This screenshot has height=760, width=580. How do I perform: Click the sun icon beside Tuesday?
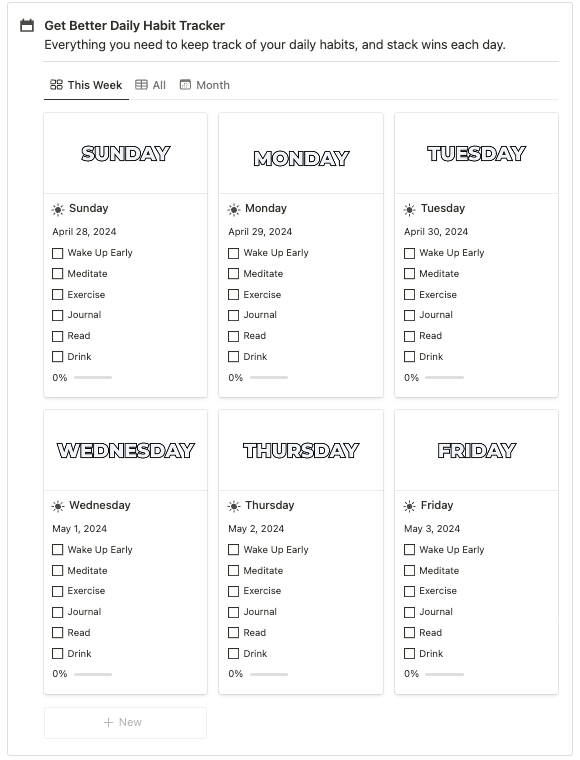pyautogui.click(x=409, y=209)
